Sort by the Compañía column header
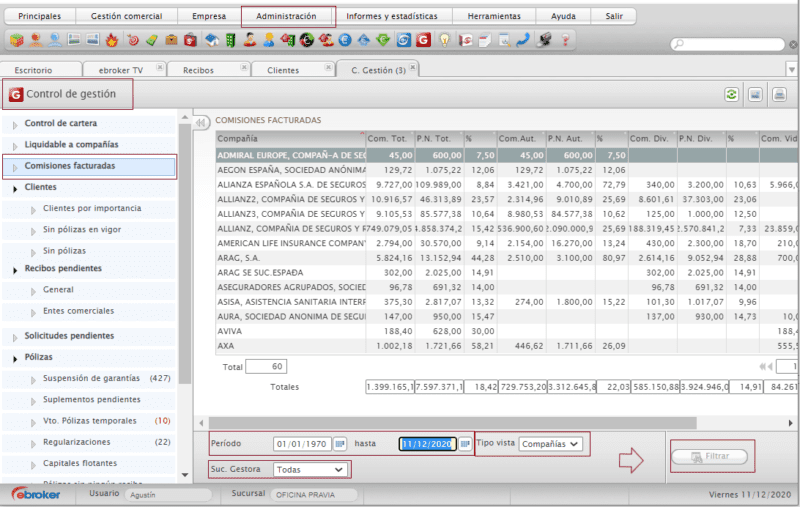The image size is (800, 507). pos(290,139)
